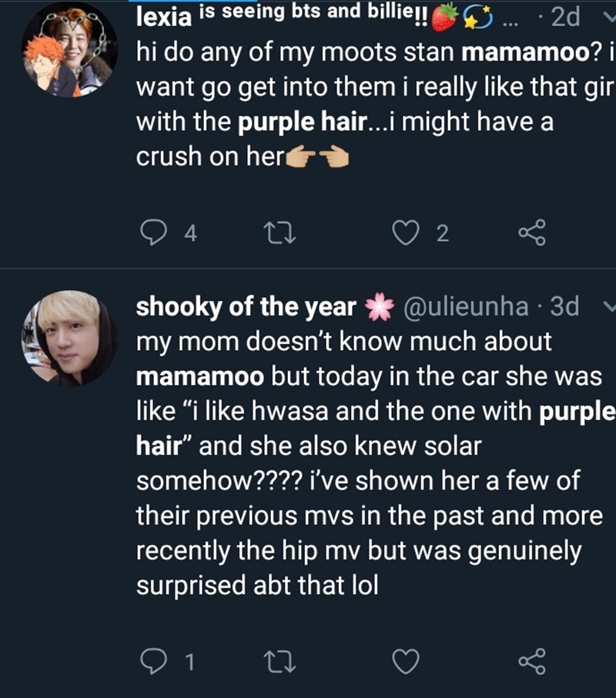Open the 3d timestamp on shooky's tweet
Viewport: 616px width, 698px height.
pyautogui.click(x=564, y=307)
